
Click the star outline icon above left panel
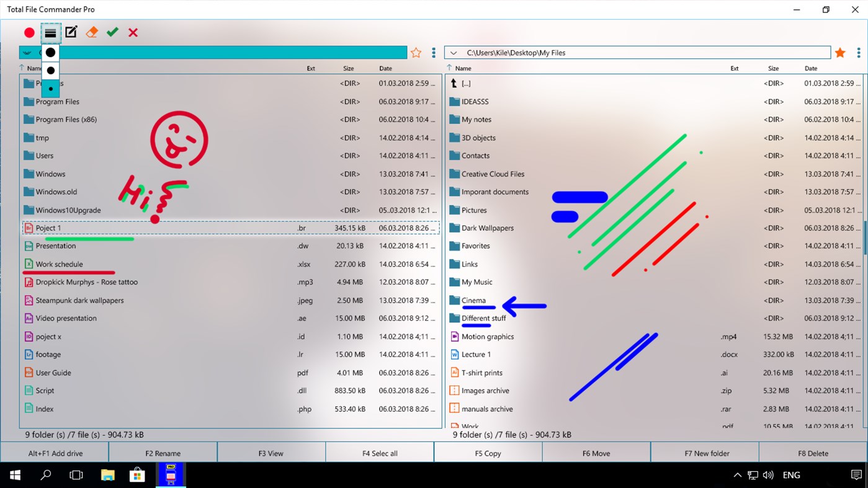(416, 53)
